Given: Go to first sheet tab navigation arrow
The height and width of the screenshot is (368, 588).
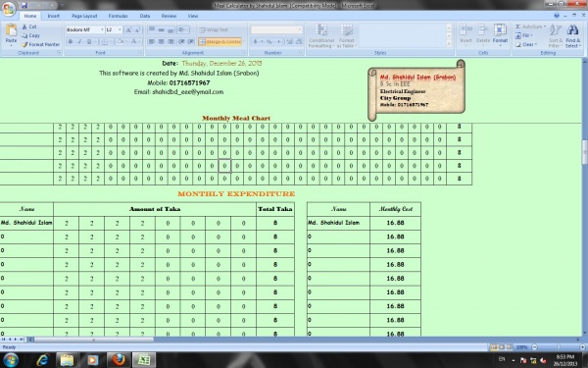Looking at the screenshot, I should 3,340.
